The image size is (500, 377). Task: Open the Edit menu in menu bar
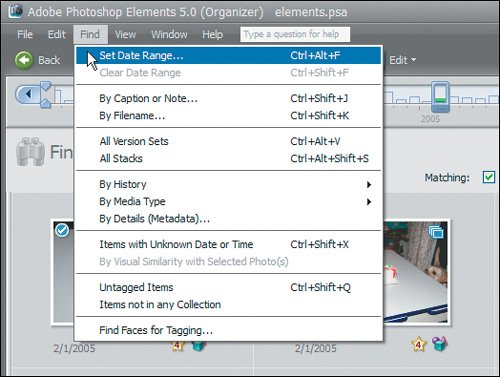(x=57, y=34)
